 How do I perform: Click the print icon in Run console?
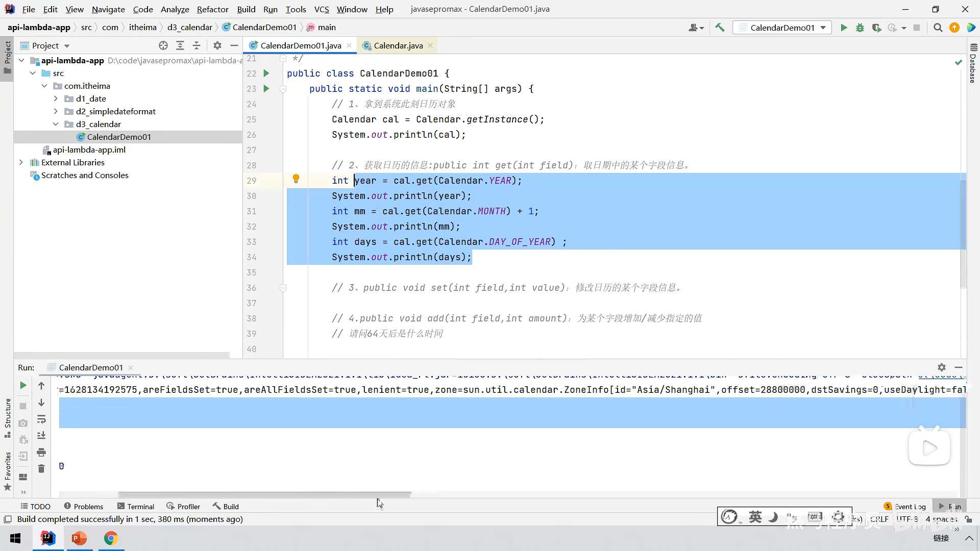[x=41, y=452]
